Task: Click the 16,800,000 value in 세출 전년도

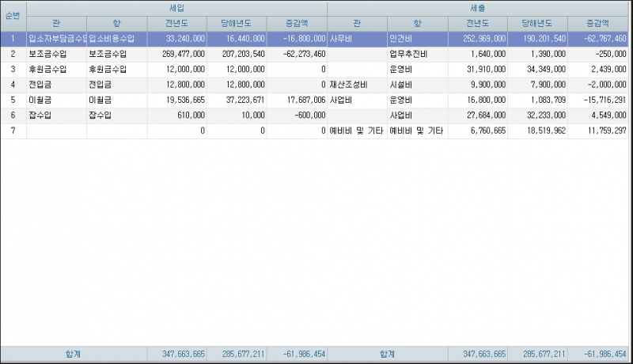Action: click(486, 100)
